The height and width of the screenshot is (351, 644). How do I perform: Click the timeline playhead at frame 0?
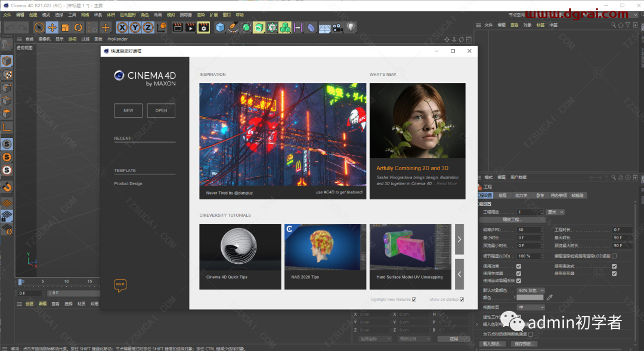pyautogui.click(x=20, y=282)
